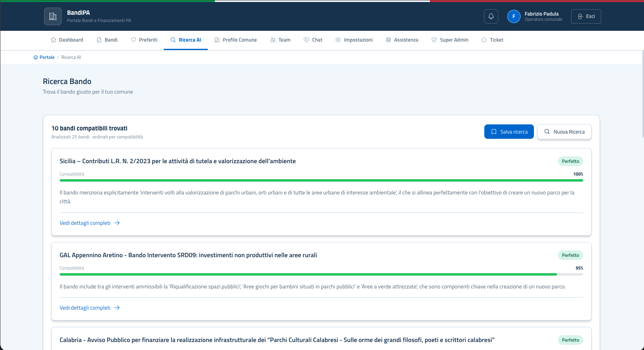This screenshot has width=644, height=350.
Task: Click the Impostazioni gear icon
Action: pyautogui.click(x=338, y=40)
